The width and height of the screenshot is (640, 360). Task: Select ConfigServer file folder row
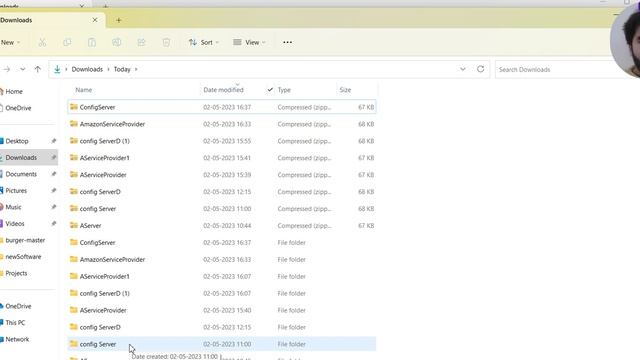pos(222,242)
